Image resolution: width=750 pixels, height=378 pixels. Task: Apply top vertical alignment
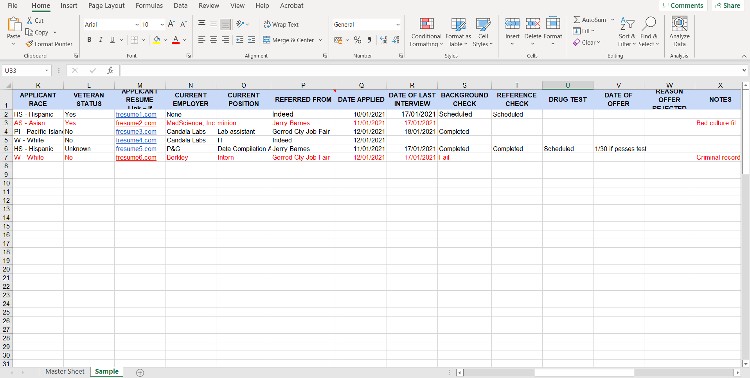[x=202, y=23]
